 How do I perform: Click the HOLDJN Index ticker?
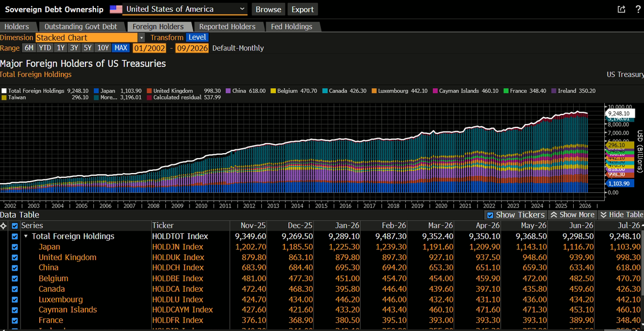point(178,247)
